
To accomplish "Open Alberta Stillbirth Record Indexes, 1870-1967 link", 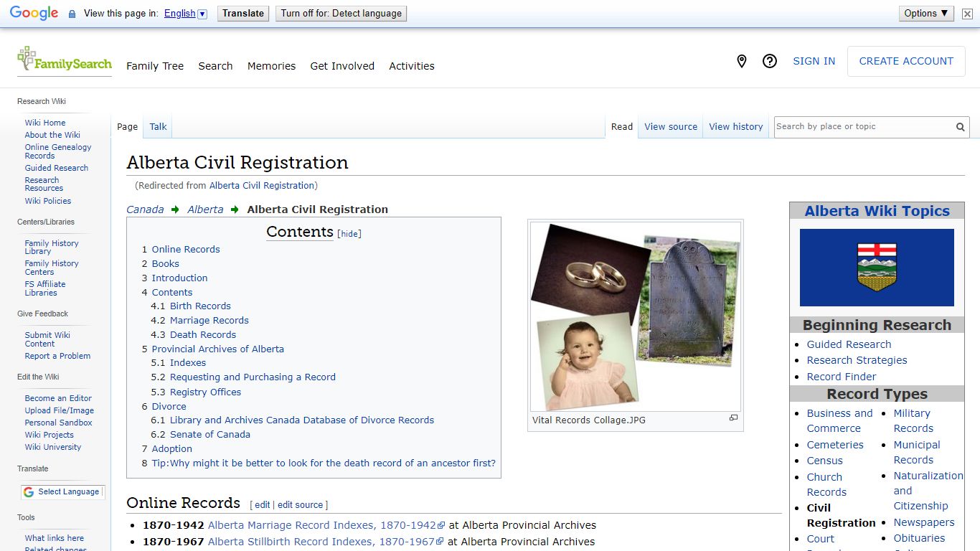I will click(321, 542).
